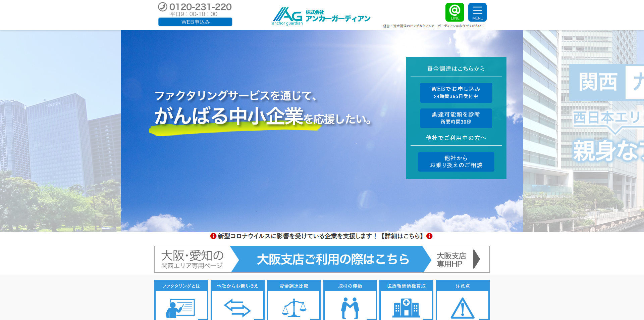Click the presenter icon under ファクタリングとは
644x320 pixels.
[x=180, y=308]
